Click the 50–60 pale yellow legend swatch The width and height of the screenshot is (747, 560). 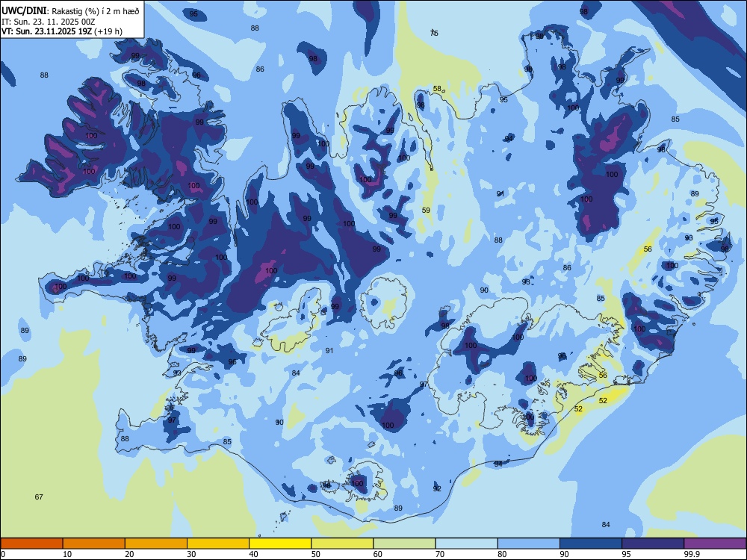(x=342, y=544)
